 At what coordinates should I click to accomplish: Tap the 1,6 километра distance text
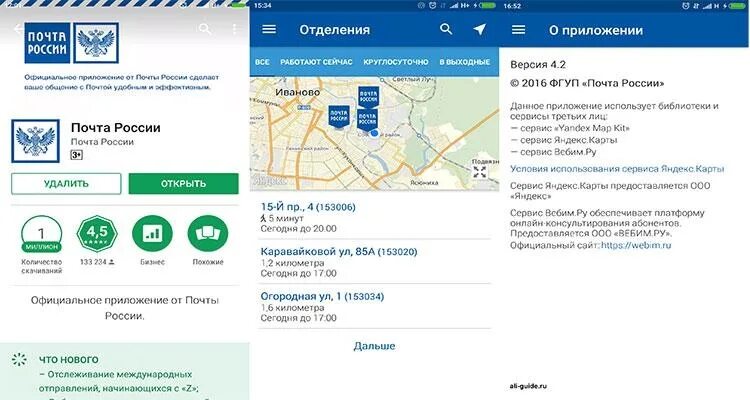point(292,308)
